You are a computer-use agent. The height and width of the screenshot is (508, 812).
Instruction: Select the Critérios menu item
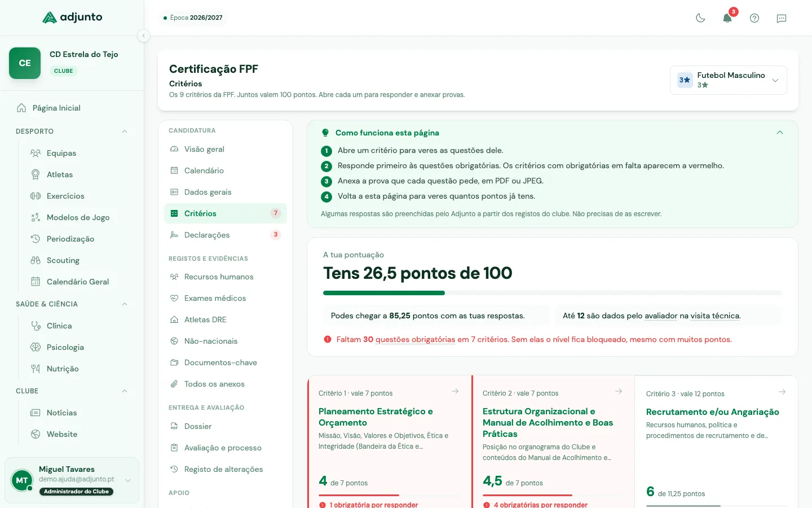point(226,213)
